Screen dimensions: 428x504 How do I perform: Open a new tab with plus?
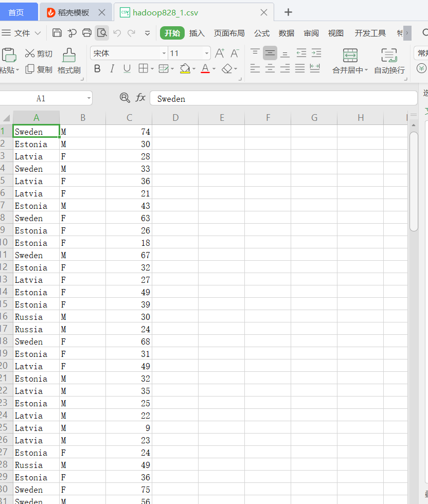click(x=289, y=12)
